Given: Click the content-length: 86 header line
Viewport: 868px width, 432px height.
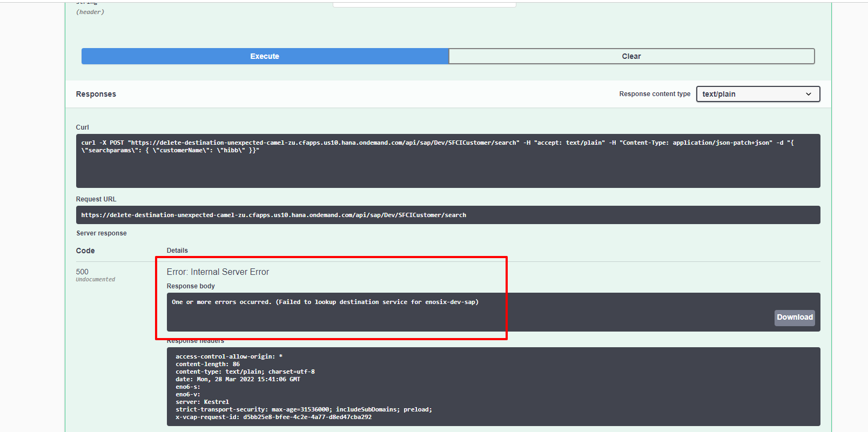Looking at the screenshot, I should 207,364.
